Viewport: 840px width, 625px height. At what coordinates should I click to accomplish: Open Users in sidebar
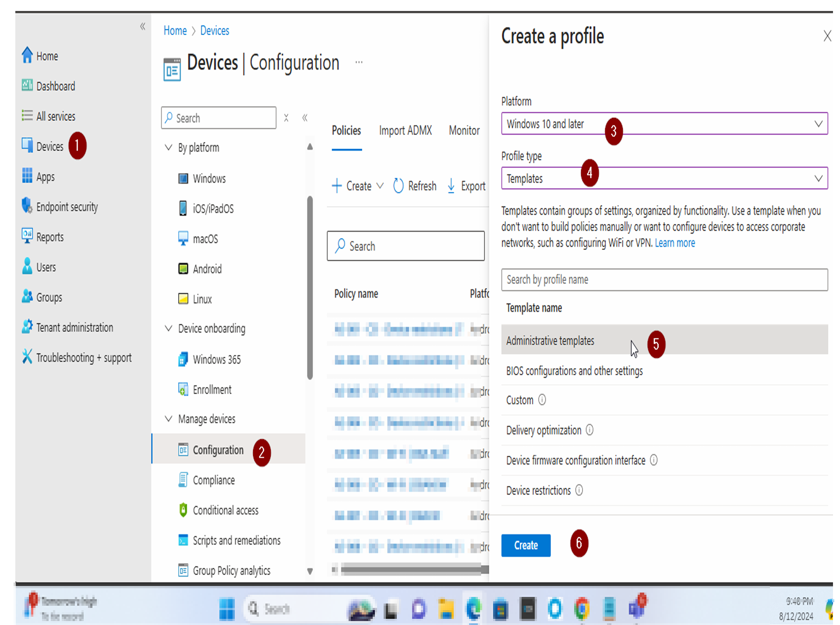click(39, 267)
